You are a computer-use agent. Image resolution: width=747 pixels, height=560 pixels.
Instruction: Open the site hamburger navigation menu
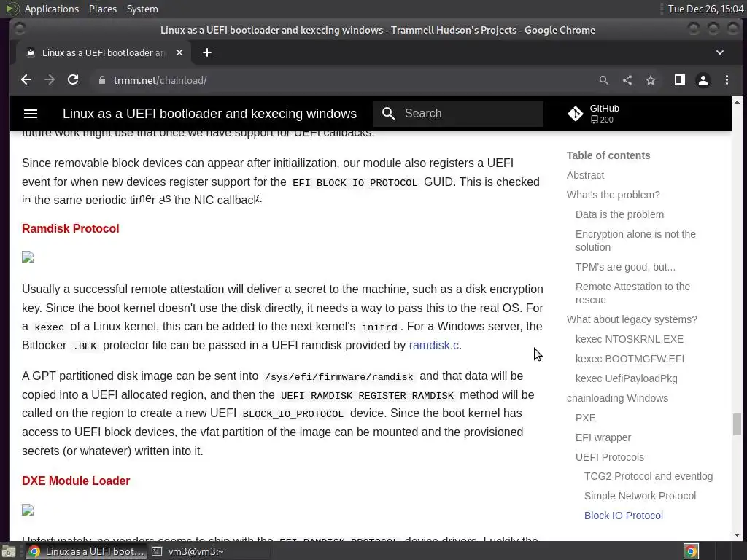click(31, 113)
